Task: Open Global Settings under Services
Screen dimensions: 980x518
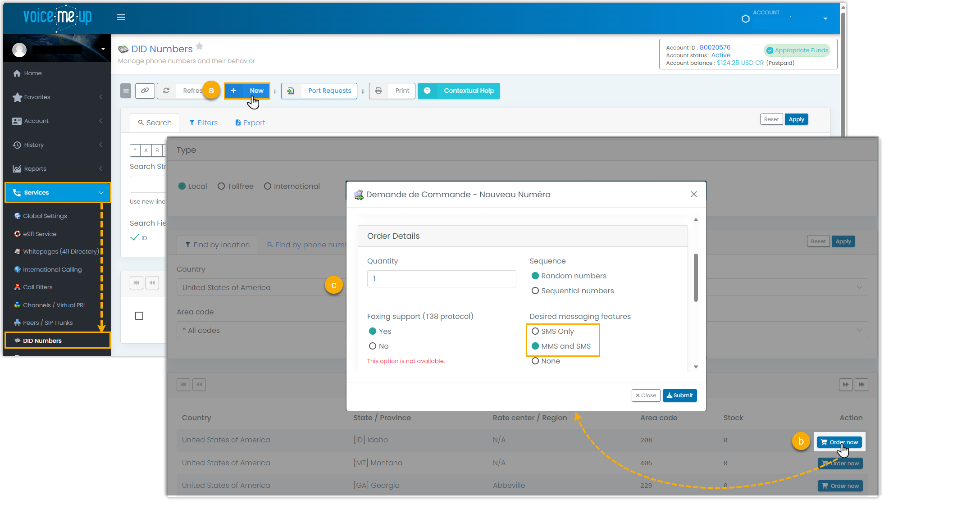Action: (x=45, y=216)
